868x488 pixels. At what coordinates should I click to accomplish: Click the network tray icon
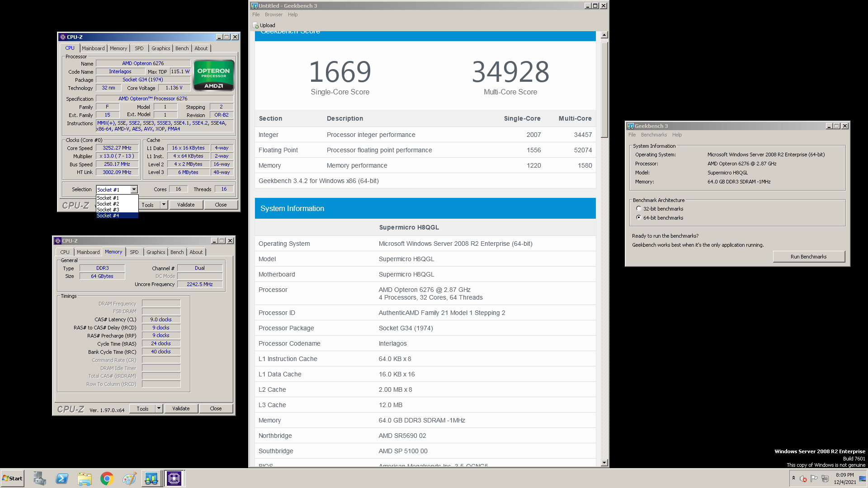point(825,479)
